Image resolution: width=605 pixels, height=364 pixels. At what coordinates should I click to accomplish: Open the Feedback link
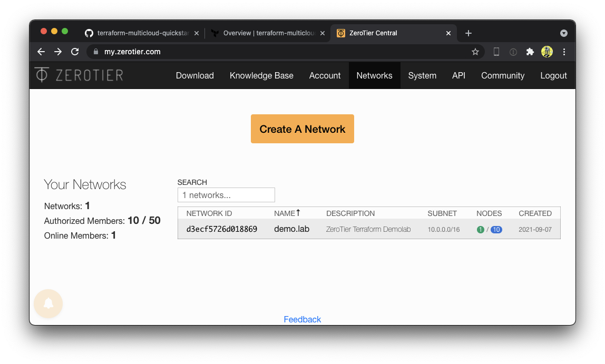pos(302,319)
